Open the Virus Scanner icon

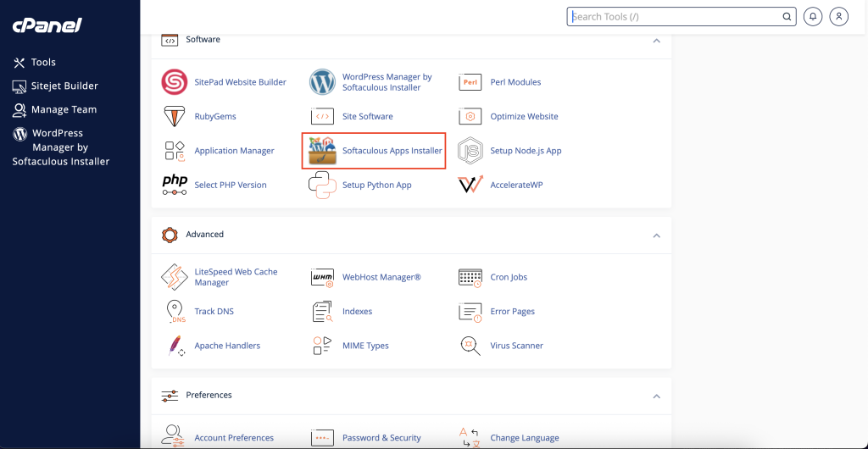click(470, 346)
